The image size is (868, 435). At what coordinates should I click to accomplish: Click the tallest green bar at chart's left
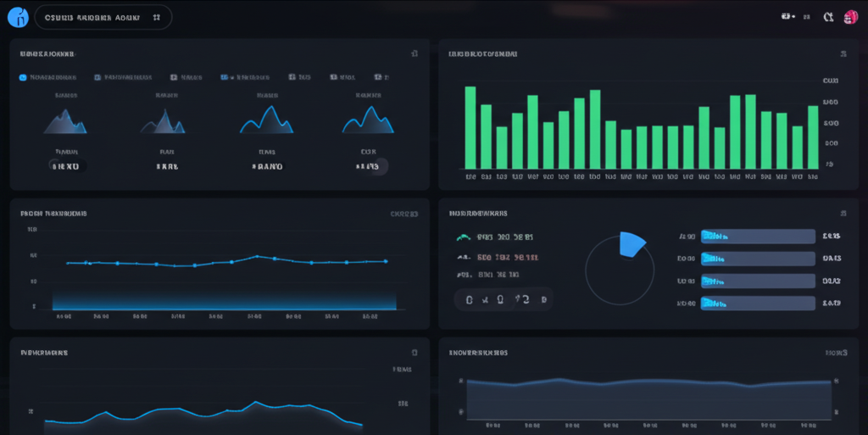[x=470, y=127]
